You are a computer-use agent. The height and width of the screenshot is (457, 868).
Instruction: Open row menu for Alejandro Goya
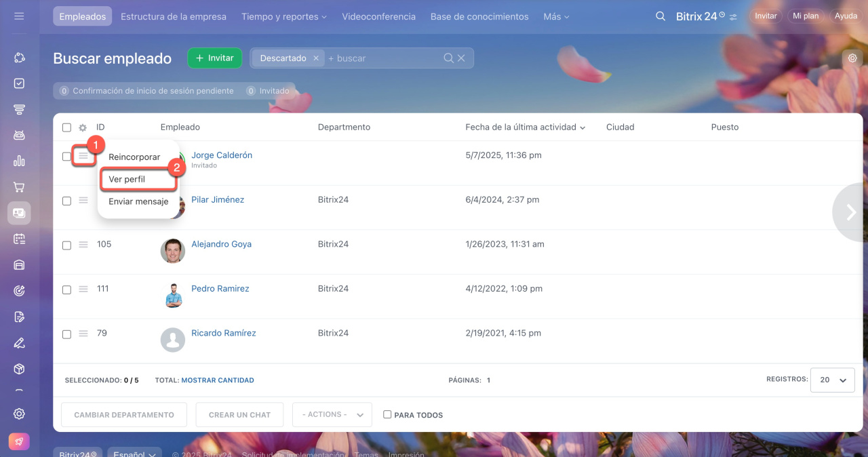point(83,245)
